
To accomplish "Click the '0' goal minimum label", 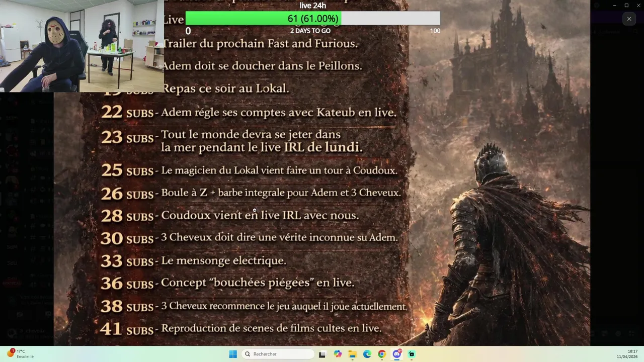I will coord(188,31).
